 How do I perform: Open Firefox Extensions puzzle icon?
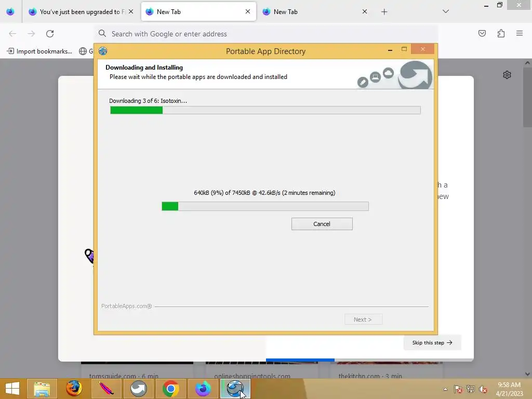coord(501,33)
